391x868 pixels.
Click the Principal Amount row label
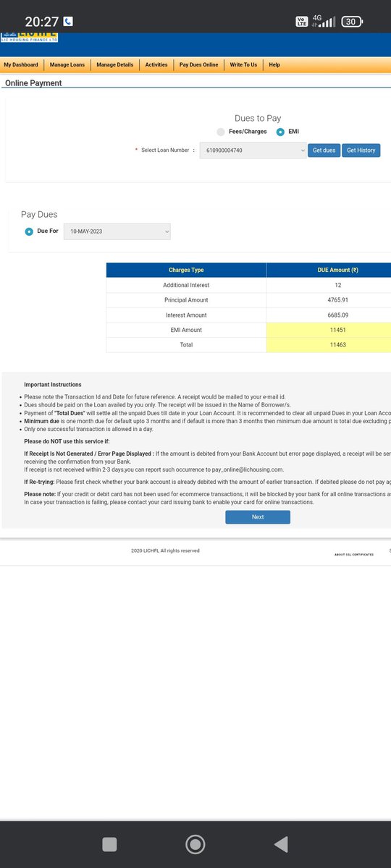click(x=186, y=300)
